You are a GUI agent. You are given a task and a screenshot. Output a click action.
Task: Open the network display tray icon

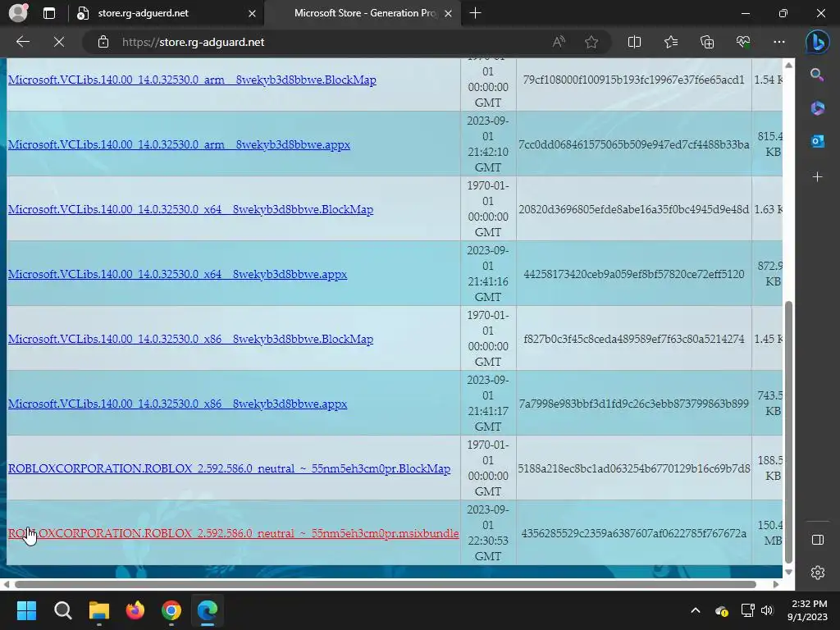[x=747, y=610]
